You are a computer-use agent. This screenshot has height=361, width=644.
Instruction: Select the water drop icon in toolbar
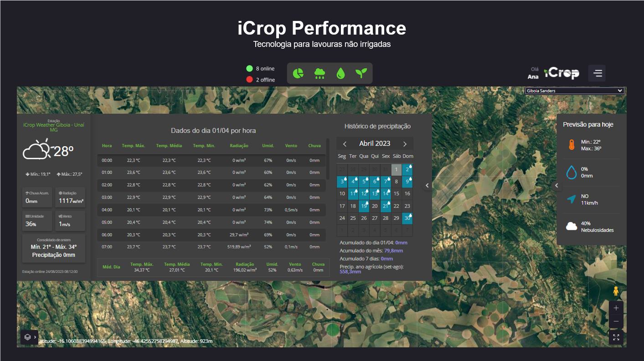pos(340,73)
